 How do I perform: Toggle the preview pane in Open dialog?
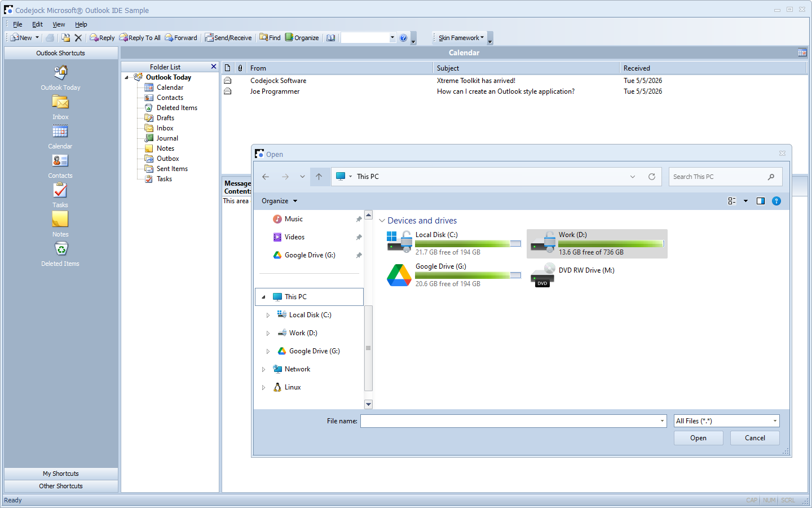tap(761, 201)
